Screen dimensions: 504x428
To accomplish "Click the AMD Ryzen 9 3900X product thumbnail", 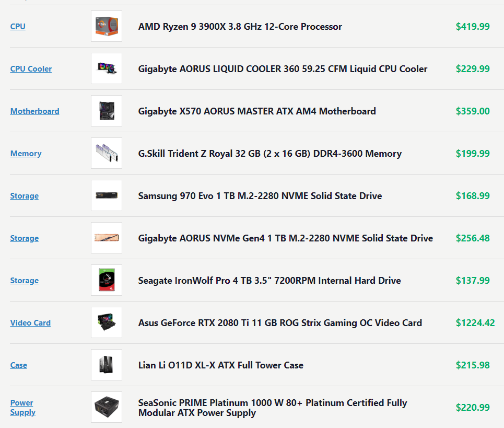I will [107, 26].
